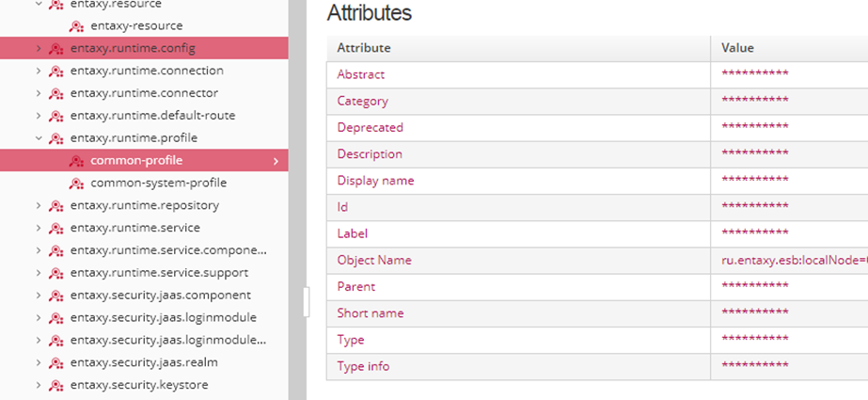The image size is (868, 400).
Task: Sort by the Value column header
Action: [x=737, y=48]
